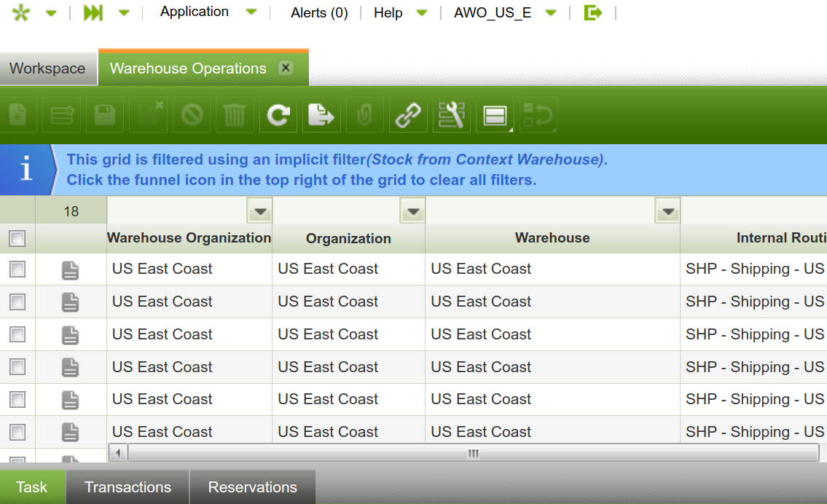827x504 pixels.
Task: Switch to the Transactions tab
Action: click(128, 487)
